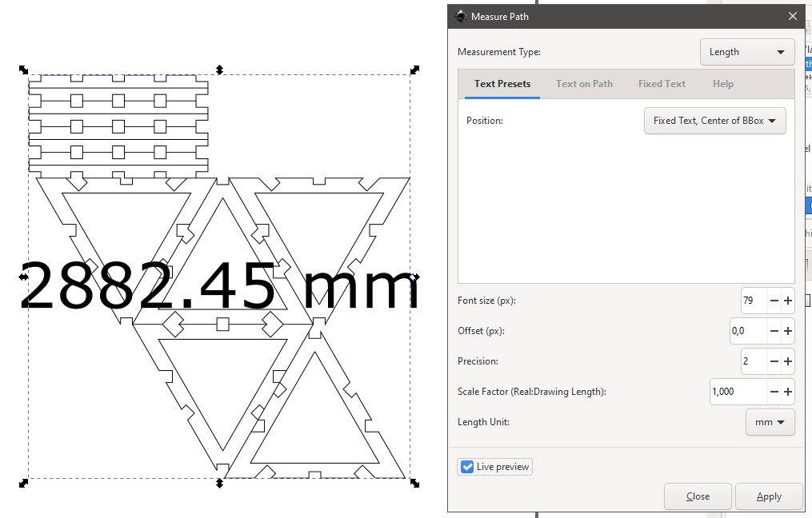Click the bottom-left selection scale handle

point(23,483)
